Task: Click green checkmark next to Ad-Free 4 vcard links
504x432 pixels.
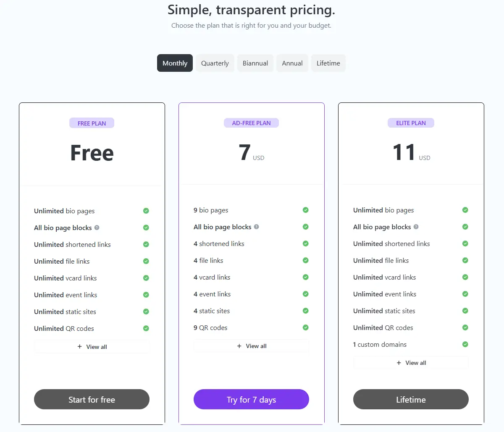Action: coord(306,277)
